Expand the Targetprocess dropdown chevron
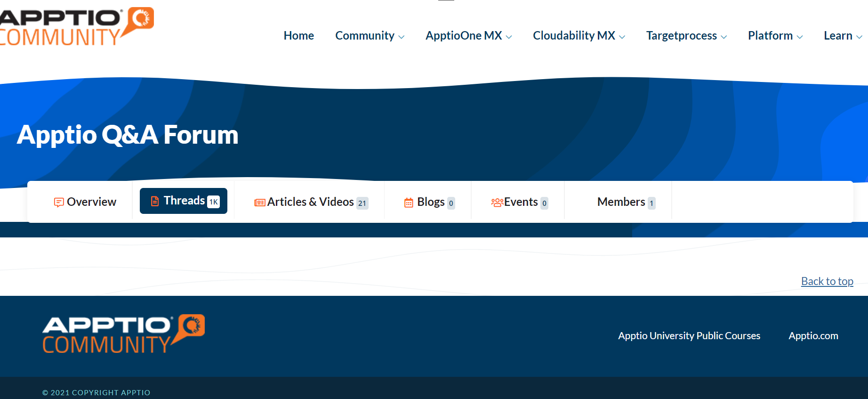The height and width of the screenshot is (399, 868). (724, 37)
